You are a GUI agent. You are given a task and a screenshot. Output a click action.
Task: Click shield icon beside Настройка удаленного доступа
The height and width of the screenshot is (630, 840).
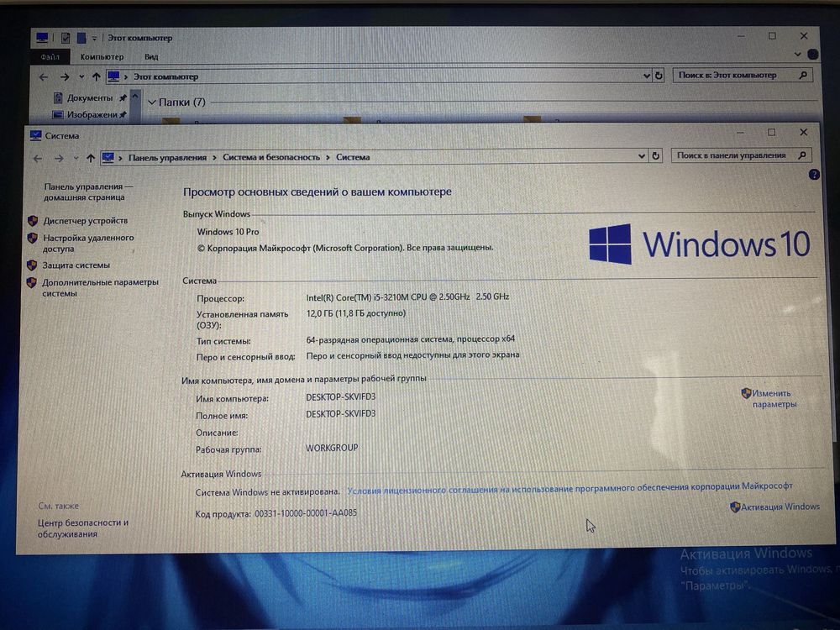32,238
